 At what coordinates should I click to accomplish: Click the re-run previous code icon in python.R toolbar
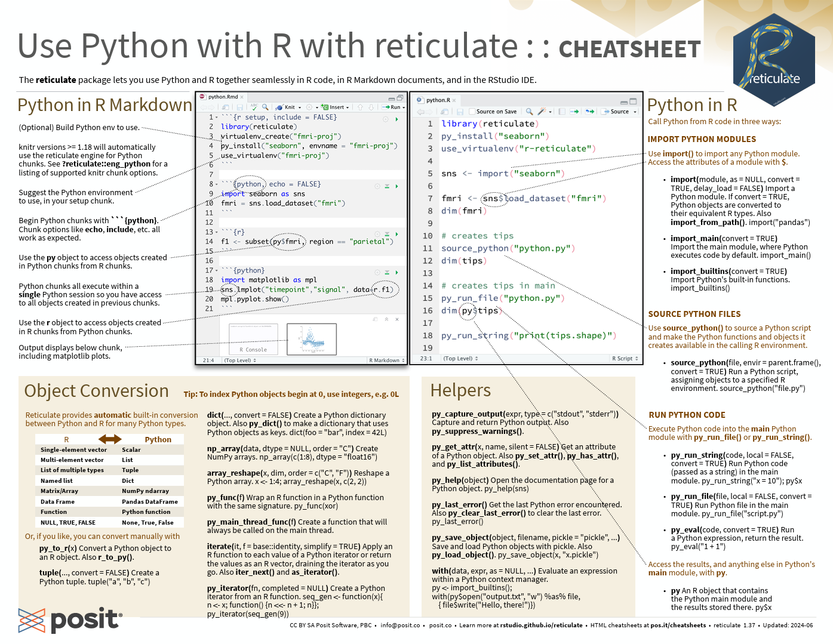588,112
